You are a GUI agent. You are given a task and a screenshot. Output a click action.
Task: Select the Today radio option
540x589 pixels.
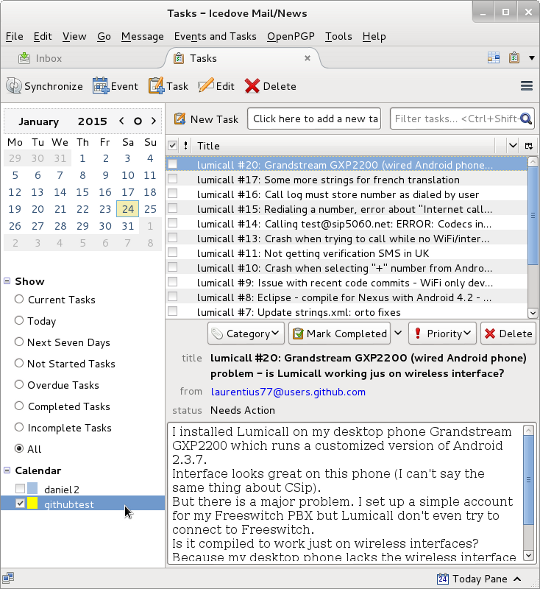(x=19, y=320)
